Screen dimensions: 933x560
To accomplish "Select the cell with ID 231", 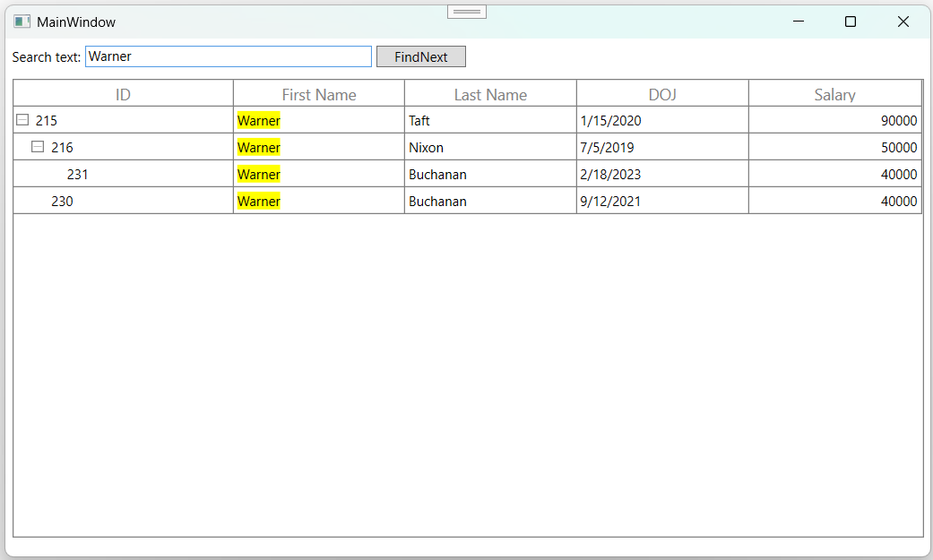I will pos(123,174).
